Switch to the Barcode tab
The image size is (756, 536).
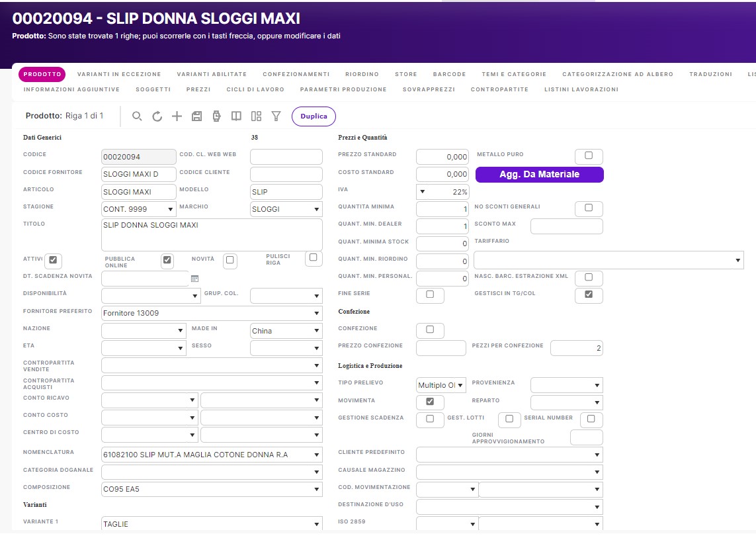coord(449,74)
